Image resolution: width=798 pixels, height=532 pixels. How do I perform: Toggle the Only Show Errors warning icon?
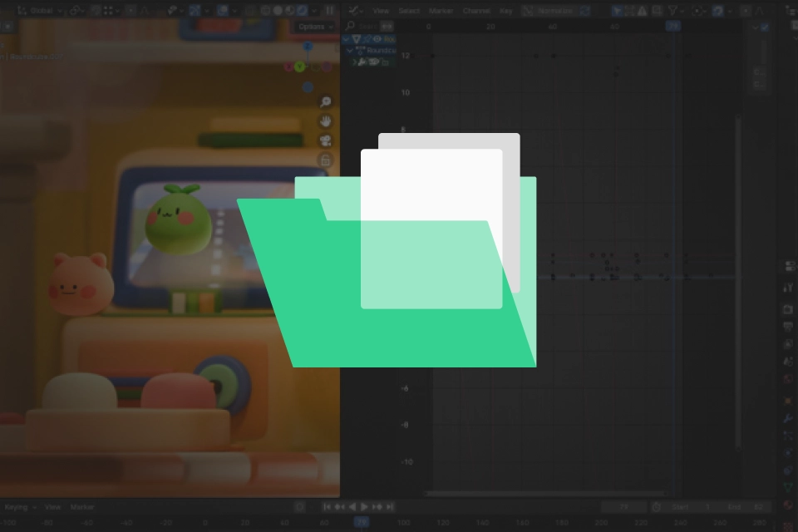pyautogui.click(x=643, y=10)
